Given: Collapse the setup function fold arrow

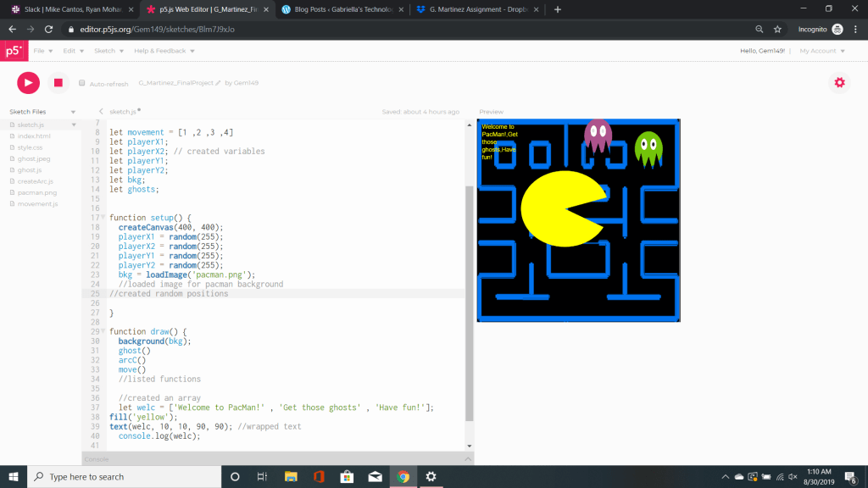Looking at the screenshot, I should 103,218.
